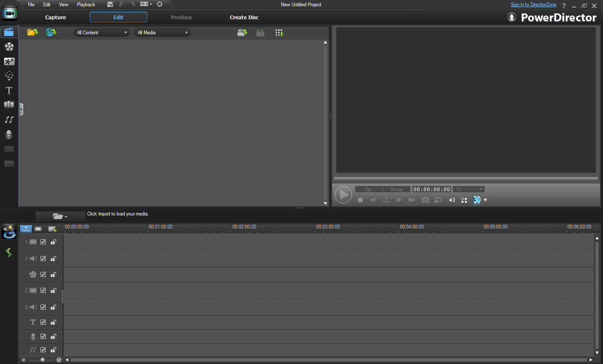Screen dimensions: 603x364
Task: Open the Voice-Over Recording Room microphone
Action: click(9, 134)
